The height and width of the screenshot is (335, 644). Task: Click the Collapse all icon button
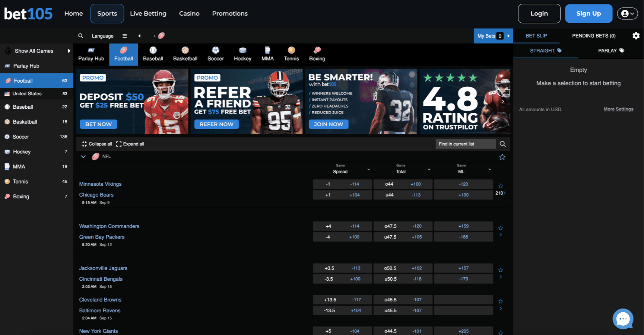[x=96, y=144]
